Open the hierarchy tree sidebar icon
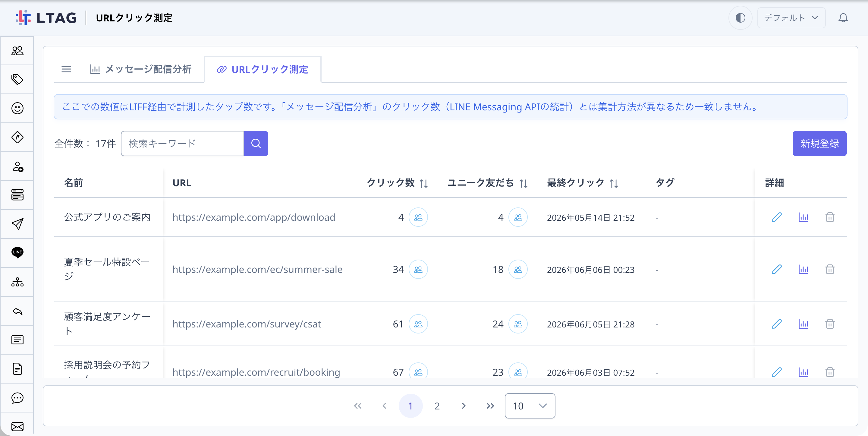This screenshot has height=436, width=868. (x=17, y=282)
